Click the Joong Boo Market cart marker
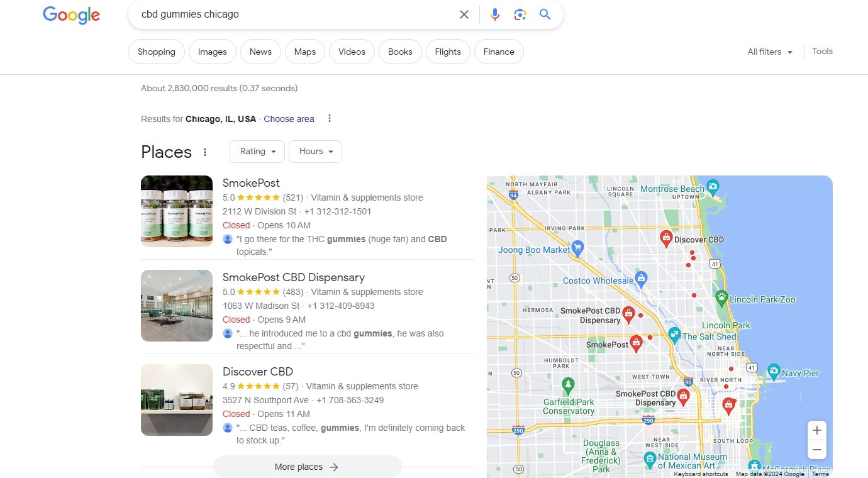Image resolution: width=868 pixels, height=478 pixels. coord(579,249)
